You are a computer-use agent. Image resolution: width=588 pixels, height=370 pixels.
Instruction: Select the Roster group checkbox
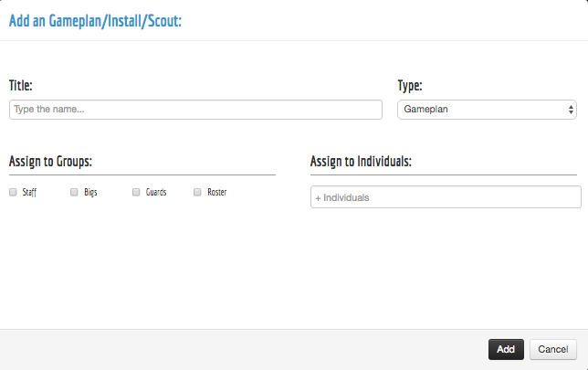[x=197, y=193]
